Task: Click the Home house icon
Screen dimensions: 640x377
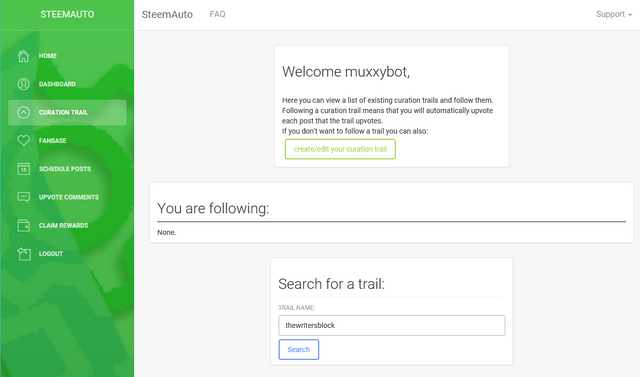Action: pyautogui.click(x=24, y=56)
